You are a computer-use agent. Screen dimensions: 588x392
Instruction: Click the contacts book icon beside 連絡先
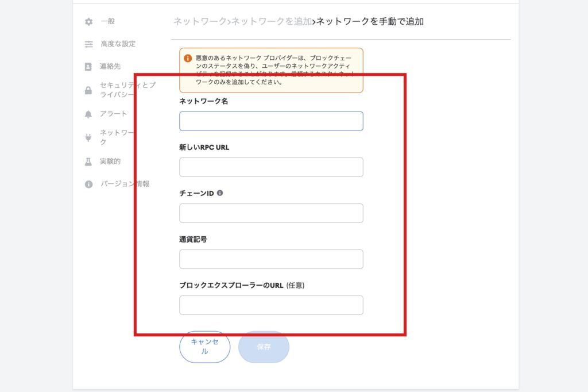tap(88, 67)
